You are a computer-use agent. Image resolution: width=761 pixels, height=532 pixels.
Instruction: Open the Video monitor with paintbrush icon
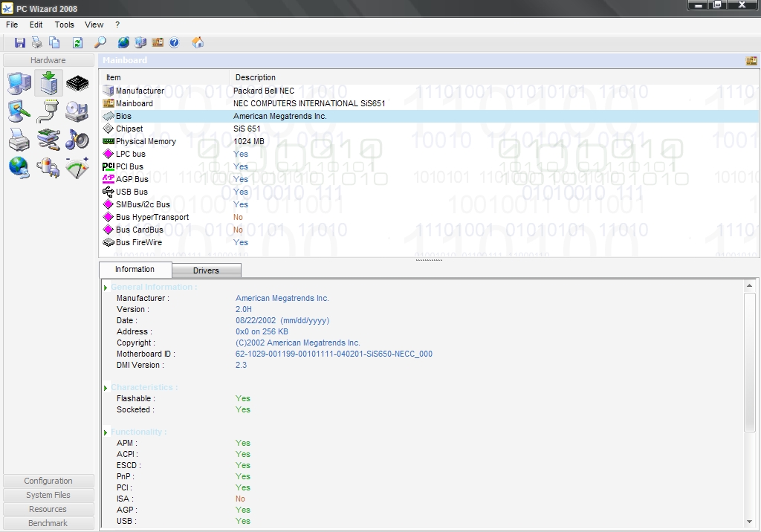19,111
